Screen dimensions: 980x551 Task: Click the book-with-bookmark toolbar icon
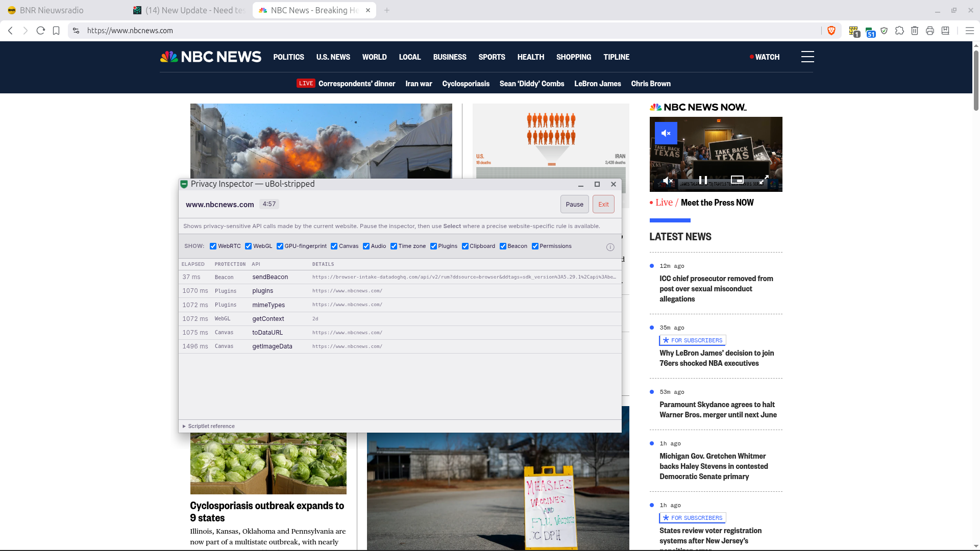tap(945, 31)
